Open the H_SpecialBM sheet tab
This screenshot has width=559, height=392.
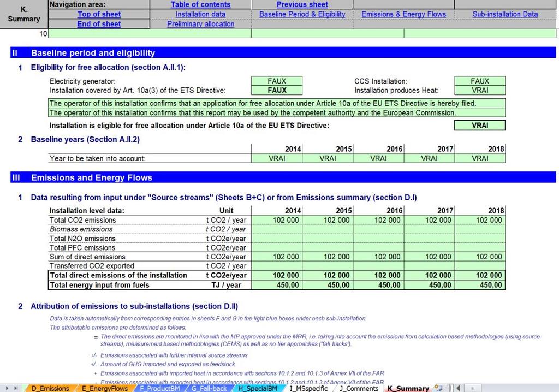click(258, 388)
